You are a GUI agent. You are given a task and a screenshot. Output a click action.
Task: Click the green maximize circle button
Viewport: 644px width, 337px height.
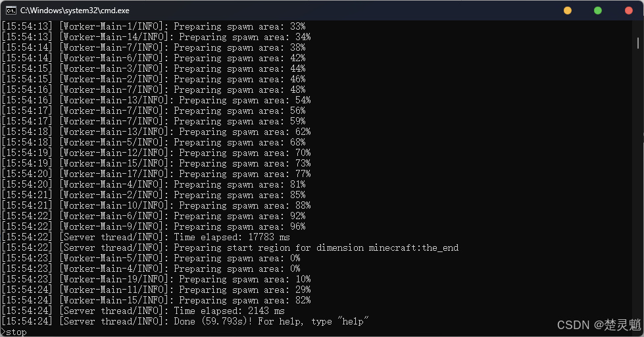pyautogui.click(x=598, y=11)
